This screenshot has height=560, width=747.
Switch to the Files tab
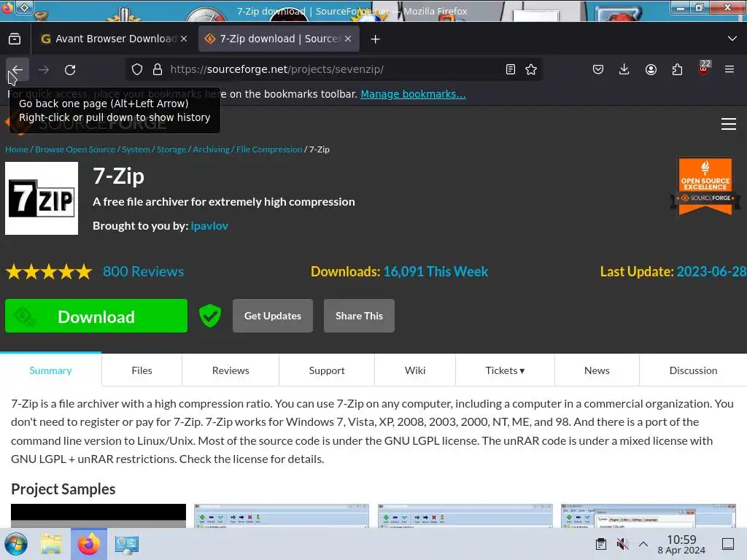(x=142, y=370)
